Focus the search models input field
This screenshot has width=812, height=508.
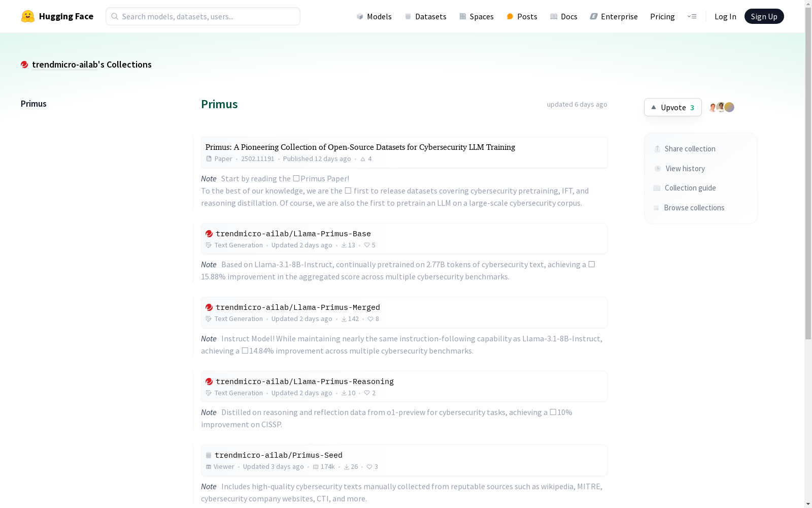point(203,16)
